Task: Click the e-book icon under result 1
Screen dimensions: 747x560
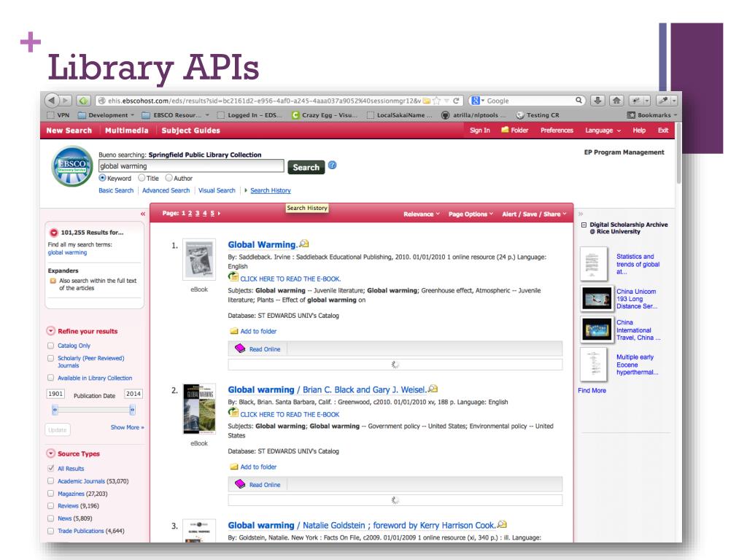Action: point(233,277)
